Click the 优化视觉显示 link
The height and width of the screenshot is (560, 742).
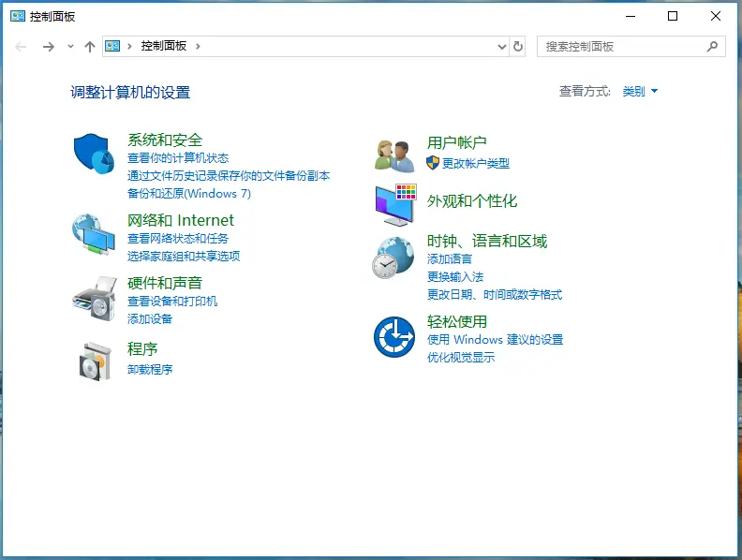click(461, 357)
